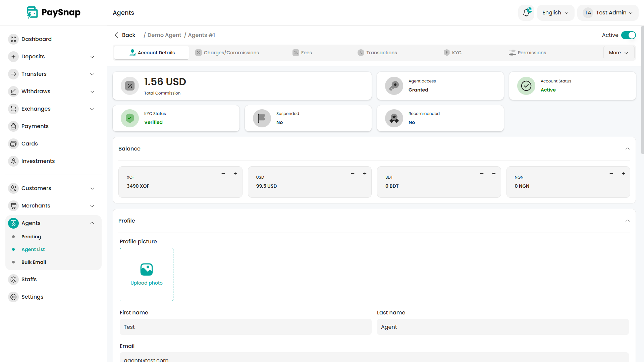Click the upload photo image icon
644x362 pixels.
147,269
